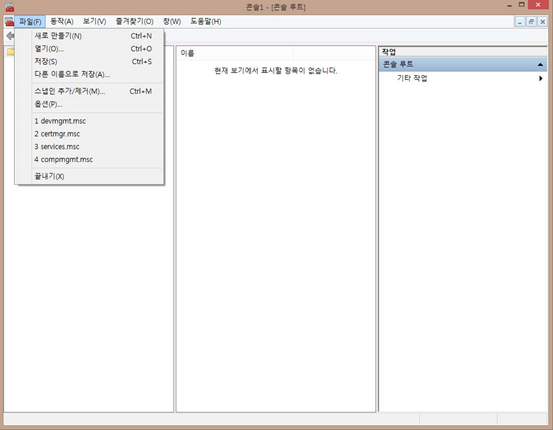Click the MMC console icon in title bar

[x=10, y=7]
